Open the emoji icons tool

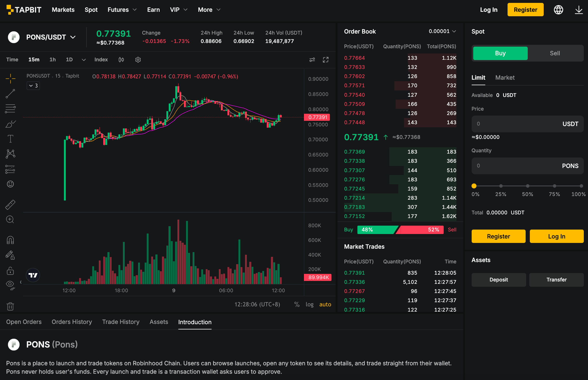10,184
